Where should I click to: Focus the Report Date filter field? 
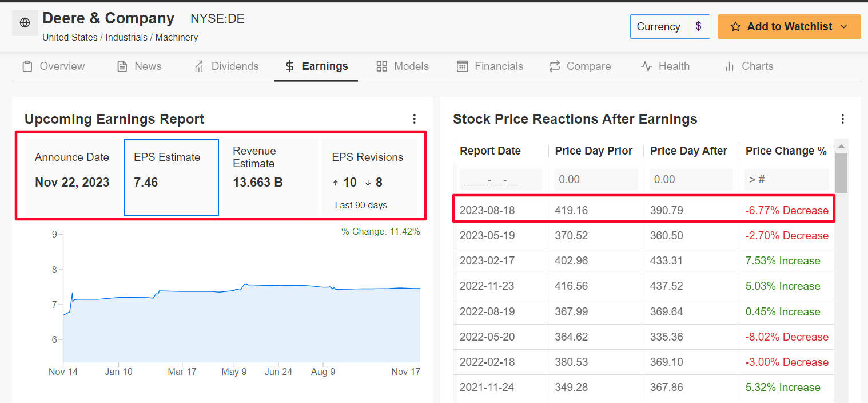(501, 180)
